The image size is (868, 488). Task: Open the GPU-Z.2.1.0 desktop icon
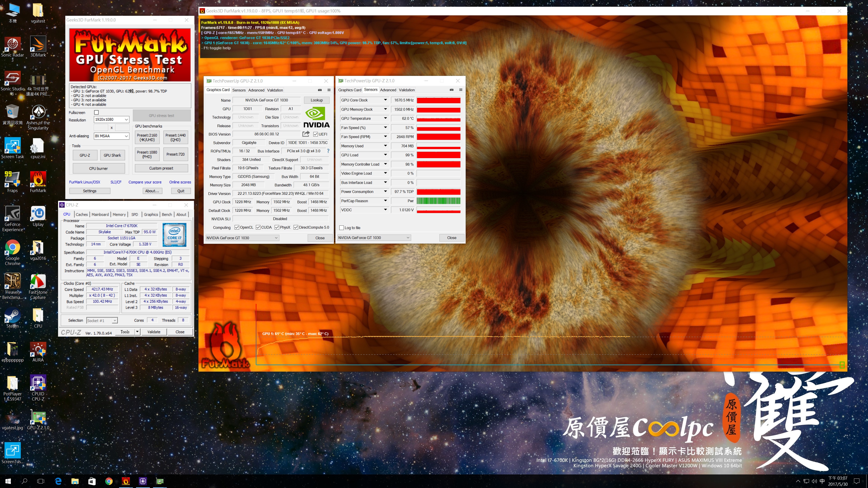(x=38, y=420)
